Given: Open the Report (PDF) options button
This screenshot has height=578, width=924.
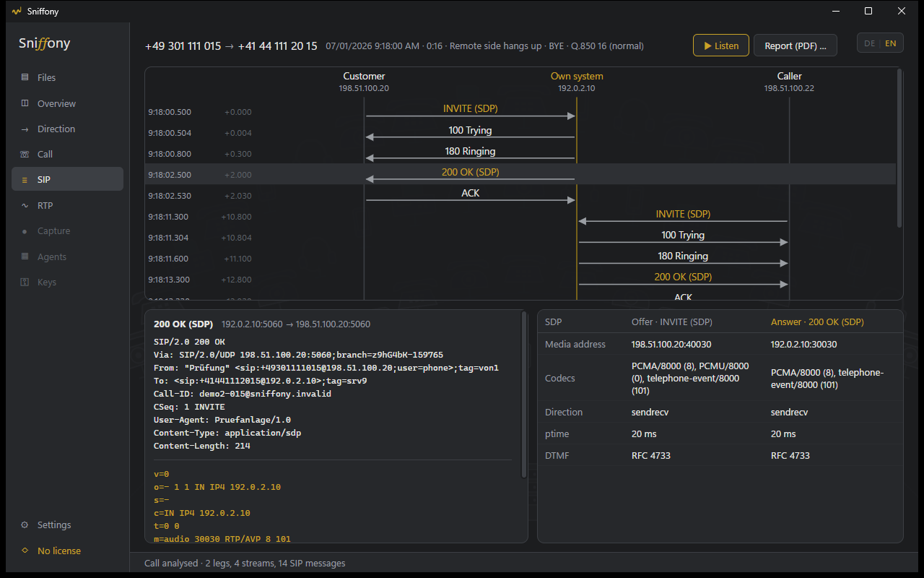Looking at the screenshot, I should (795, 46).
